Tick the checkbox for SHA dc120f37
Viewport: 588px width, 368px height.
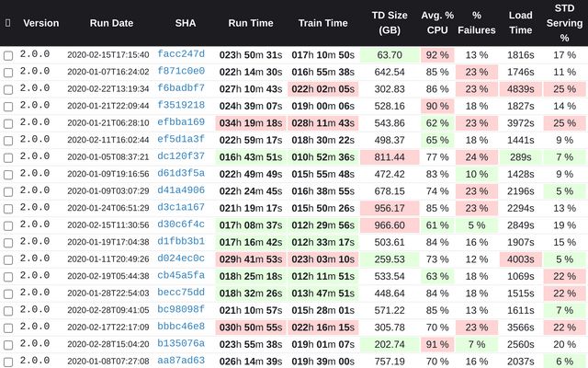click(x=8, y=157)
